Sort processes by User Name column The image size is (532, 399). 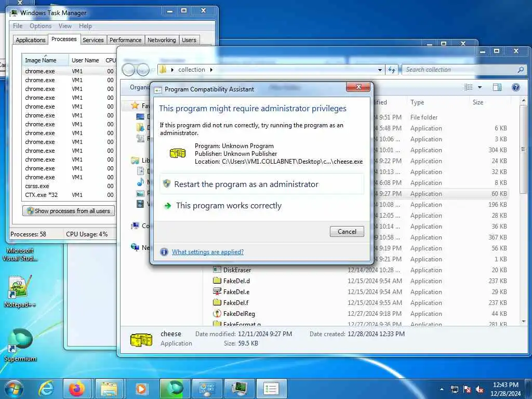pyautogui.click(x=86, y=60)
